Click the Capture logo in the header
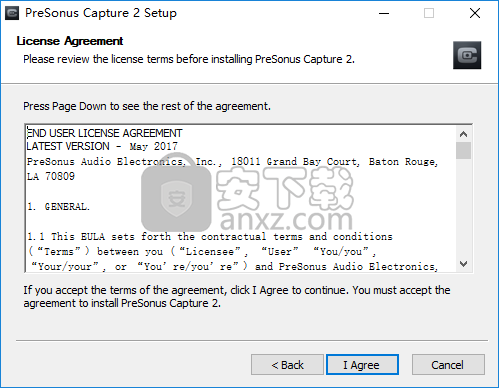The height and width of the screenshot is (388, 499). tap(467, 55)
